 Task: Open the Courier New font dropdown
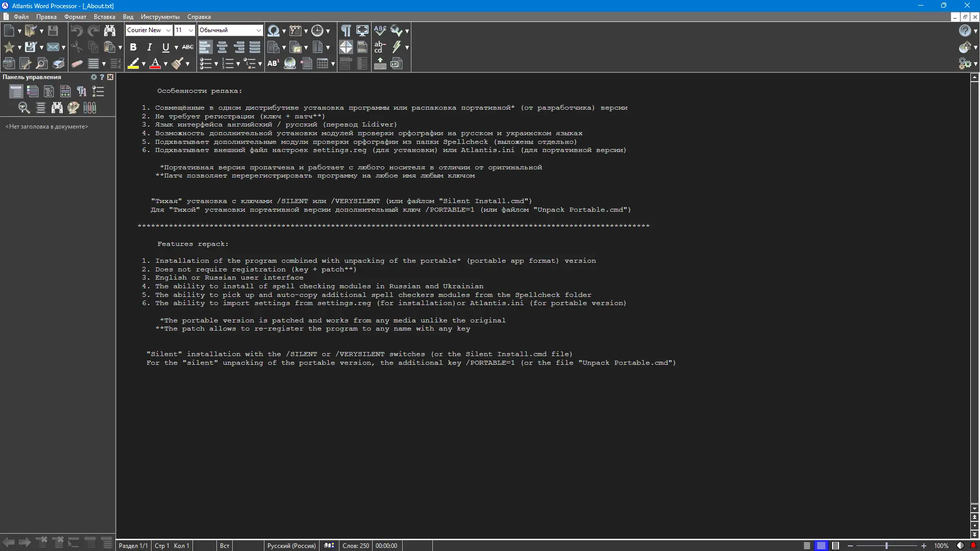tap(167, 31)
